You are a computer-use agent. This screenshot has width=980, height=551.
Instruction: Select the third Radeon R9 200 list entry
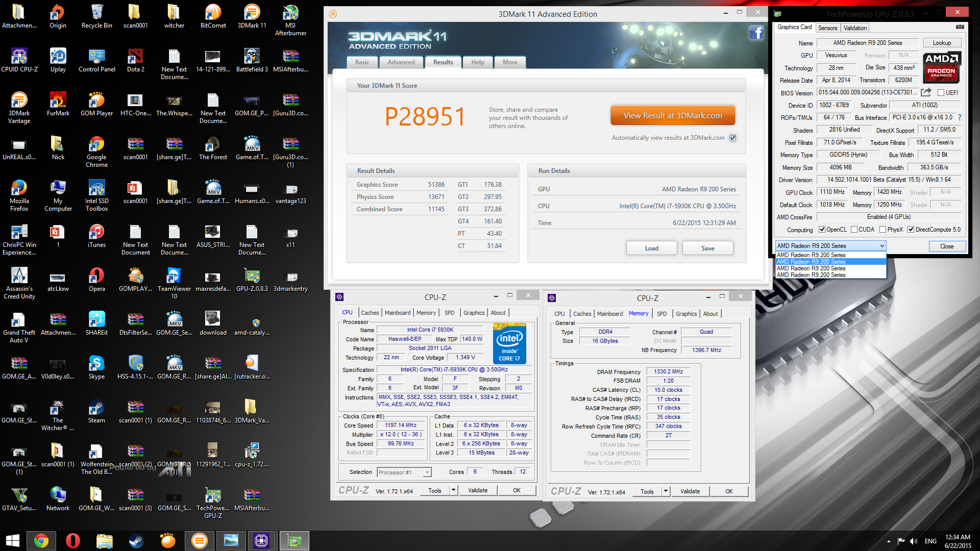(x=811, y=268)
